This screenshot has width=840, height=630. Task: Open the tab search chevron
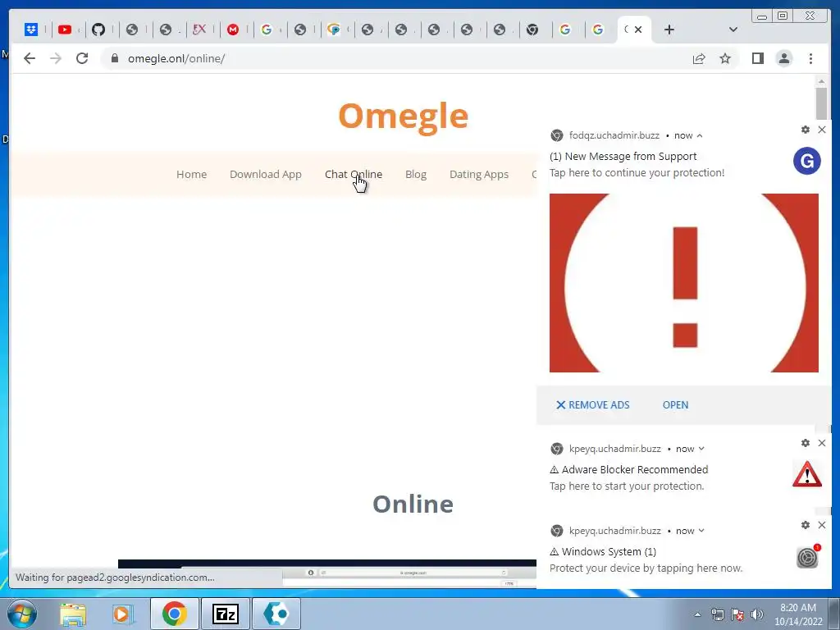pos(733,30)
